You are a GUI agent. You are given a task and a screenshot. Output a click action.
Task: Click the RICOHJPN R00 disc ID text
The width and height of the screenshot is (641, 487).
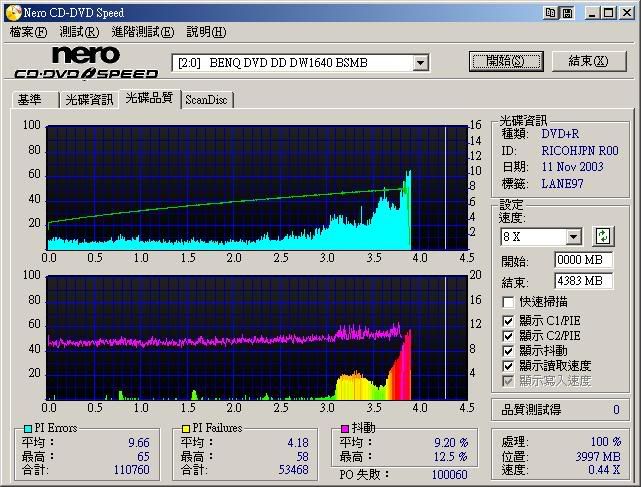pos(580,151)
